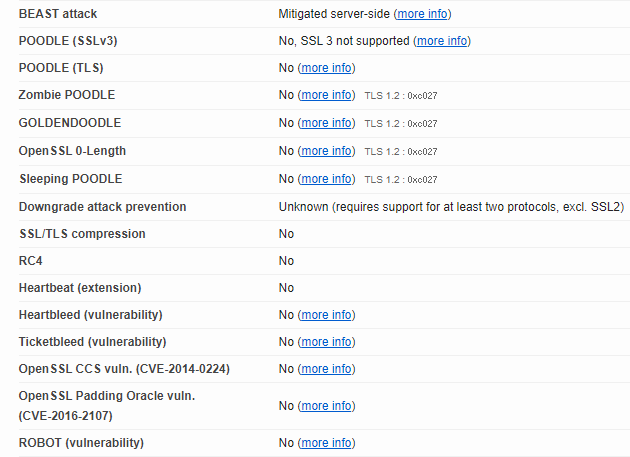The width and height of the screenshot is (630, 457).
Task: Click TLS 1.2 : 0xc027 beside Sleeping POODLE
Action: (x=401, y=180)
